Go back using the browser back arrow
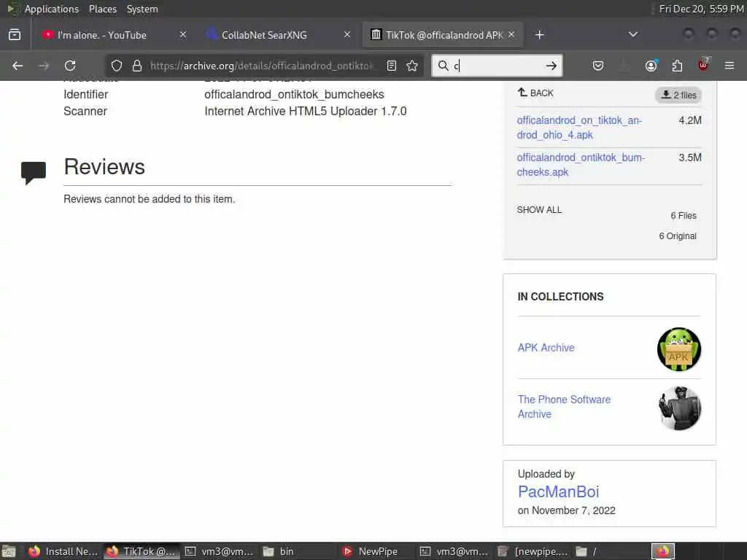 click(18, 66)
